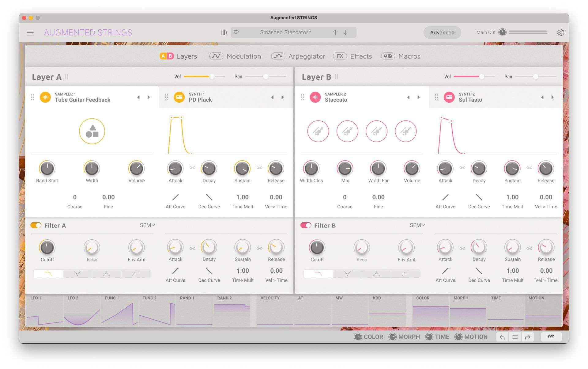
Task: Click Sampler 1 Coarse value 0
Action: (75, 197)
